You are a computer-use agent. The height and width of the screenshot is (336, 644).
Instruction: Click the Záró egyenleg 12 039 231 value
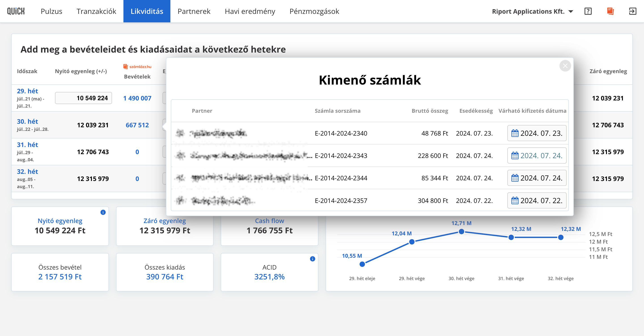608,98
